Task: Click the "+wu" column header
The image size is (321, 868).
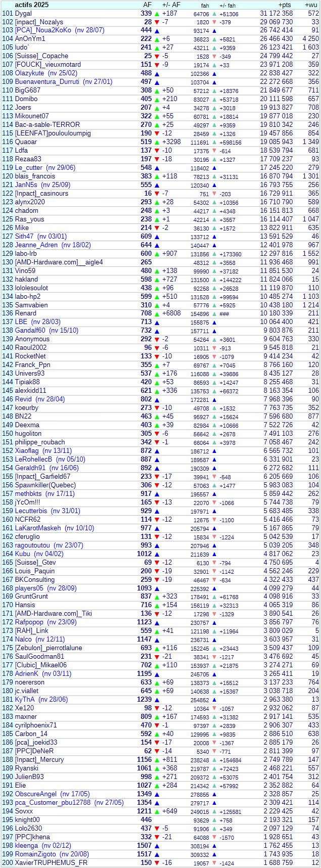Action: click(311, 5)
